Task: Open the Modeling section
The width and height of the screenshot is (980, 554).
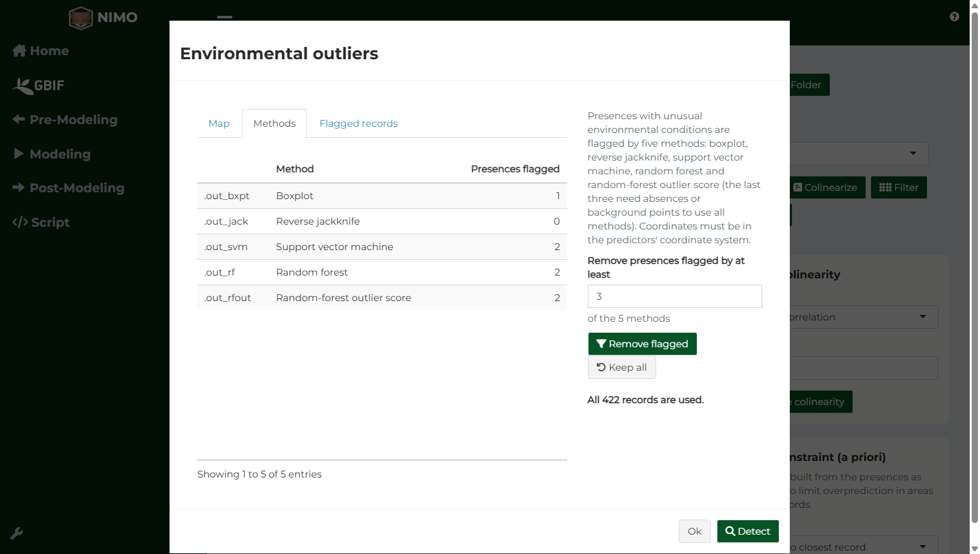Action: point(52,154)
